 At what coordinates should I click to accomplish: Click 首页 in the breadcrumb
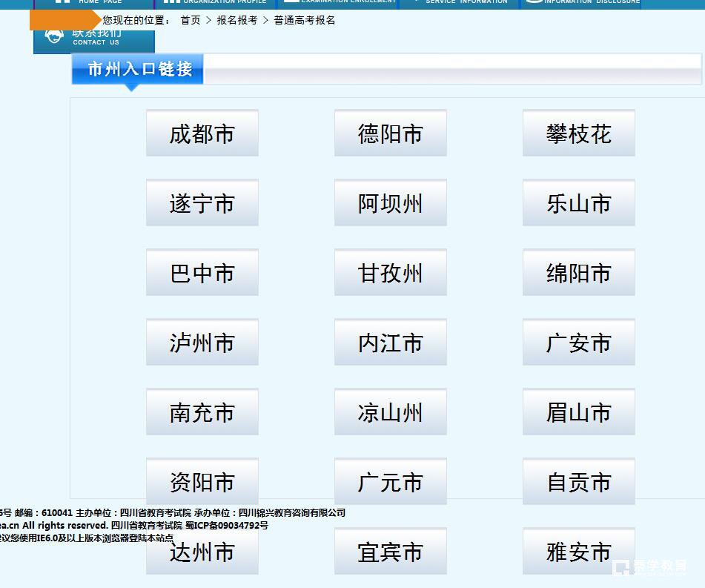pos(191,20)
